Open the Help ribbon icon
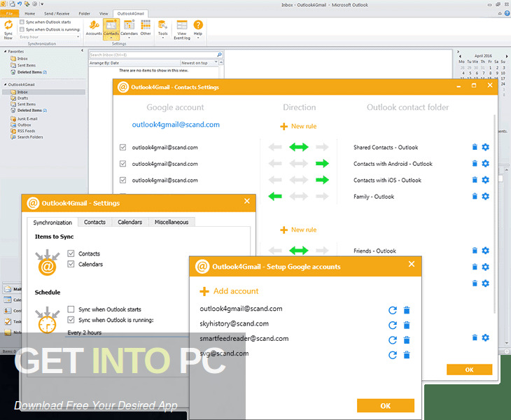Image resolution: width=511 pixels, height=420 pixels. [198, 29]
